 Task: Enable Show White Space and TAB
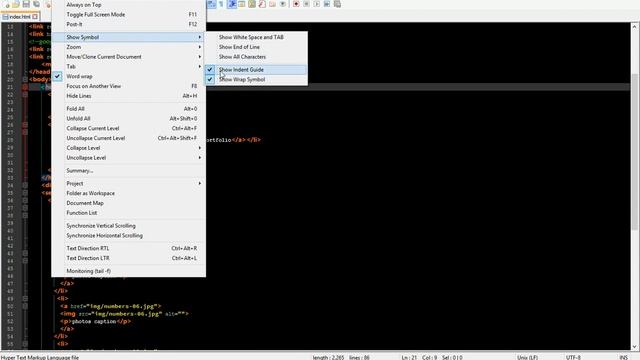coord(256,37)
